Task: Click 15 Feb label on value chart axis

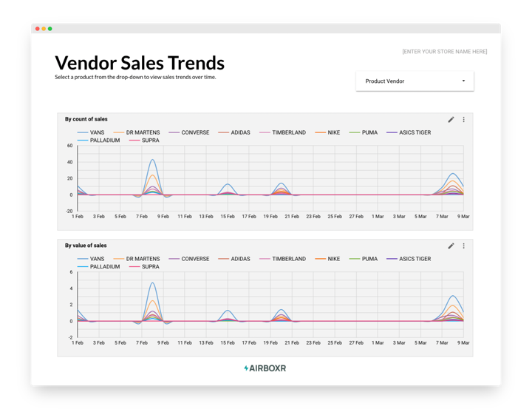Action: 228,342
